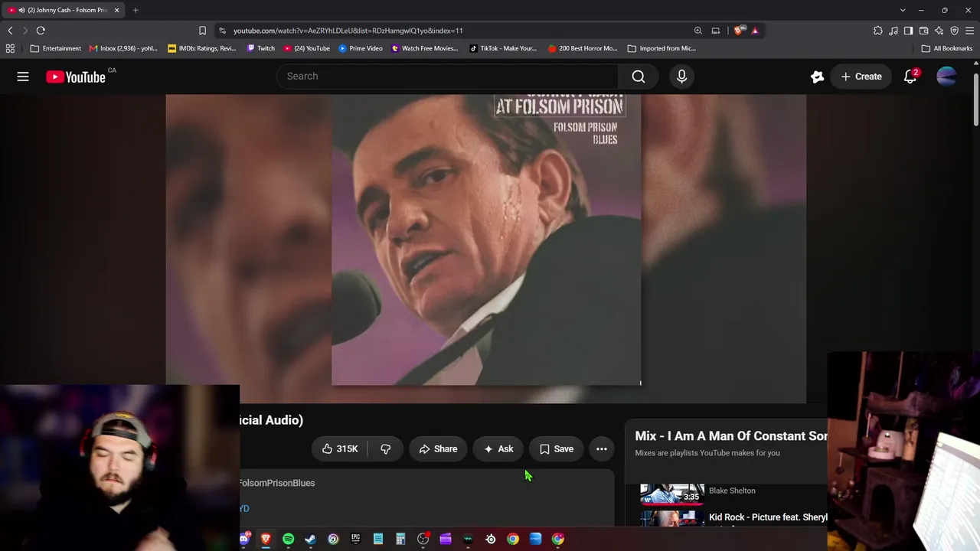The height and width of the screenshot is (551, 980).
Task: Open the All Bookmarks folder
Action: (947, 48)
